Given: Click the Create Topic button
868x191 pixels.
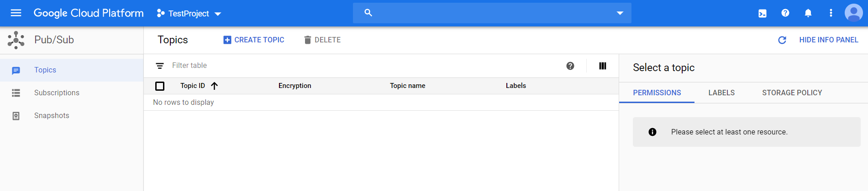Looking at the screenshot, I should (254, 40).
